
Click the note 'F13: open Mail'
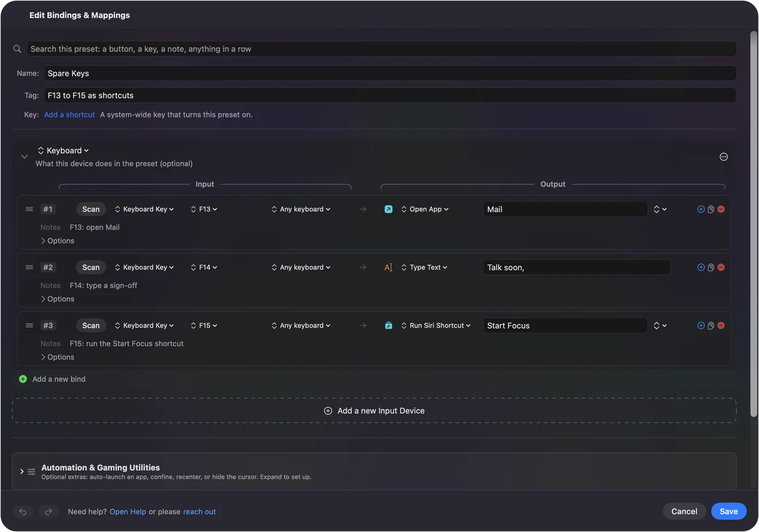[x=95, y=227]
